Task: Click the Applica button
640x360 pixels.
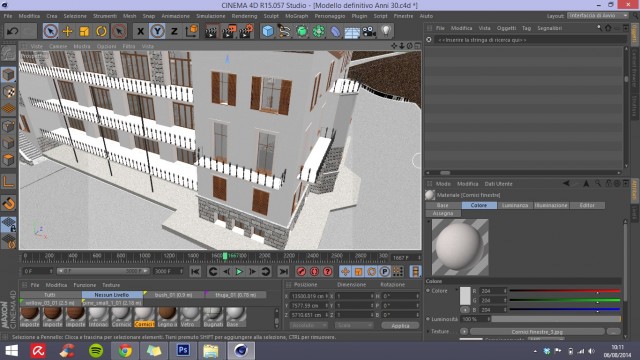Action: [400, 326]
